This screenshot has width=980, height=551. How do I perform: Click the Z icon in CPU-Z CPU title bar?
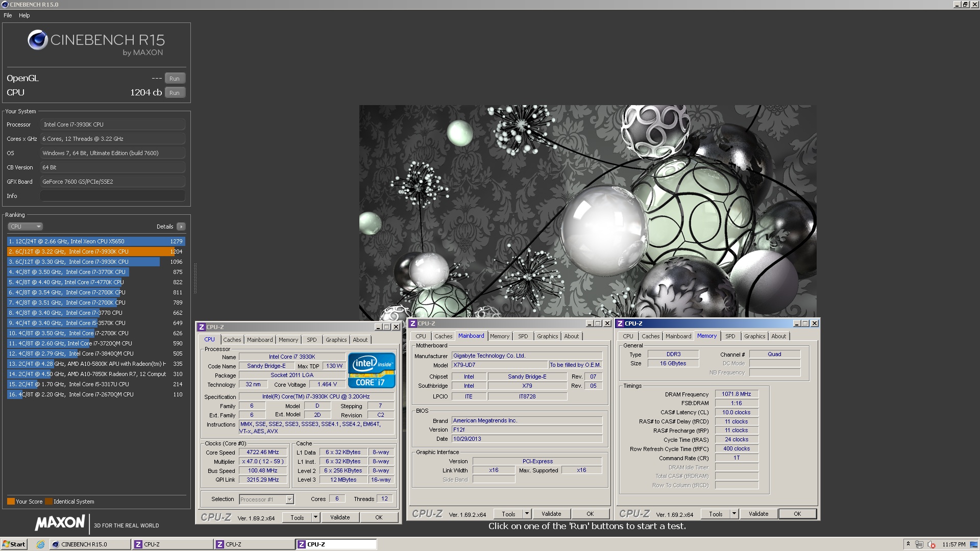point(202,327)
